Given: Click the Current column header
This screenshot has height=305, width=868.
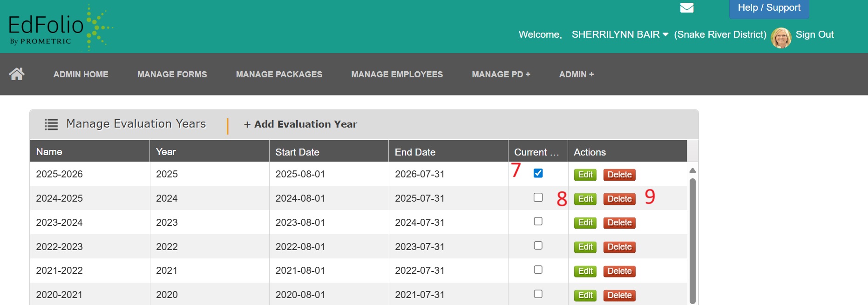Looking at the screenshot, I should [538, 152].
